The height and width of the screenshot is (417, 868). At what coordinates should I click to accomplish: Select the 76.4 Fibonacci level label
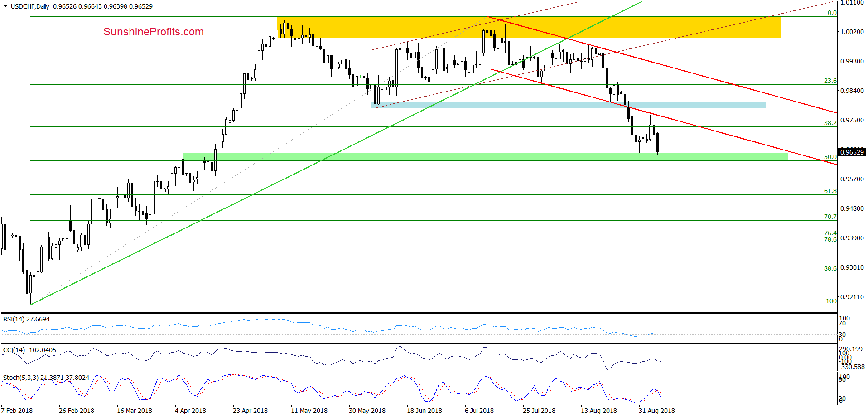830,233
